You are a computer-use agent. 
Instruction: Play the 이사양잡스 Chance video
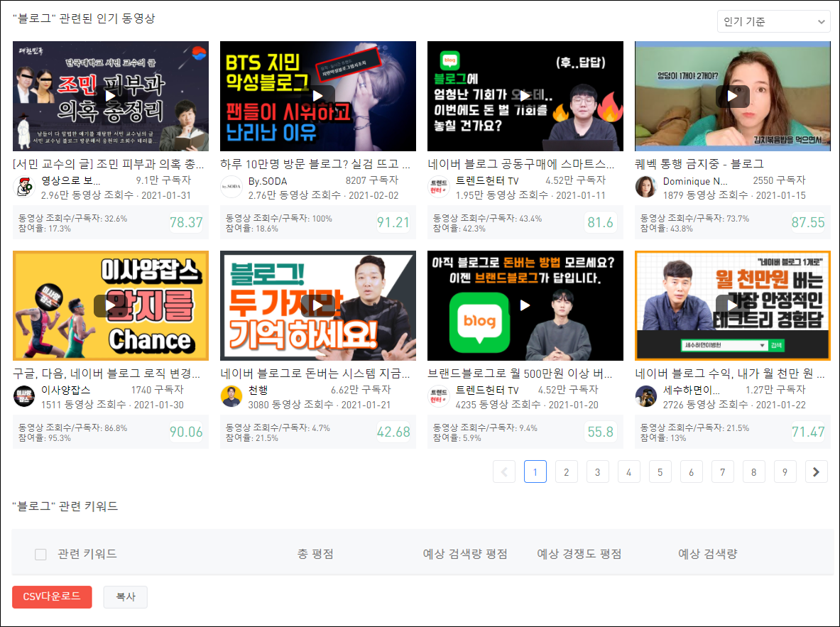click(x=110, y=305)
